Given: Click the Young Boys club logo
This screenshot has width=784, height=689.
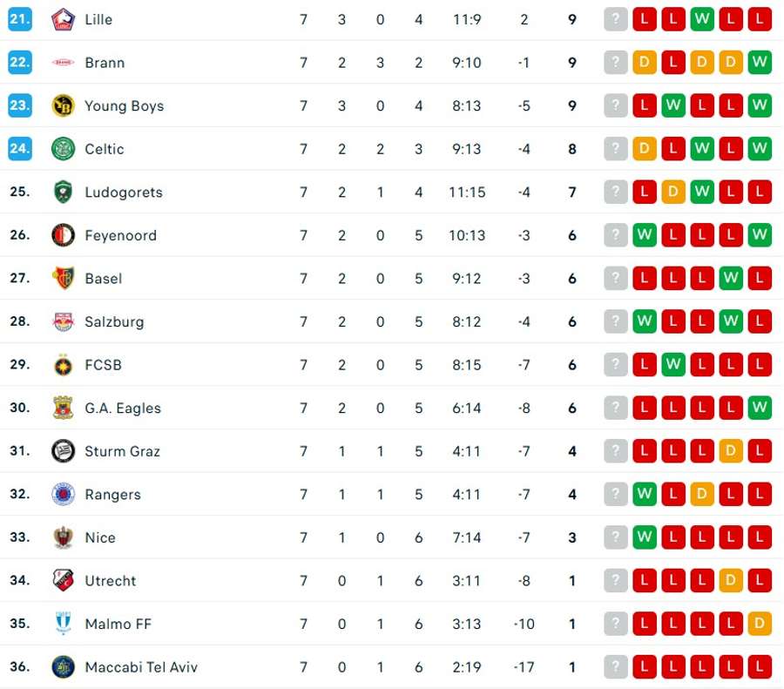Looking at the screenshot, I should coord(64,105).
